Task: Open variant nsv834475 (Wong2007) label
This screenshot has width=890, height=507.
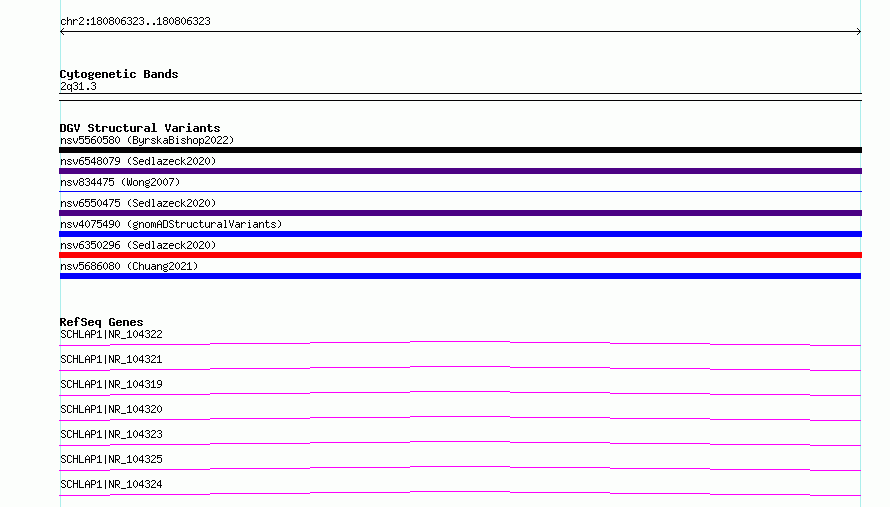Action: click(x=120, y=182)
